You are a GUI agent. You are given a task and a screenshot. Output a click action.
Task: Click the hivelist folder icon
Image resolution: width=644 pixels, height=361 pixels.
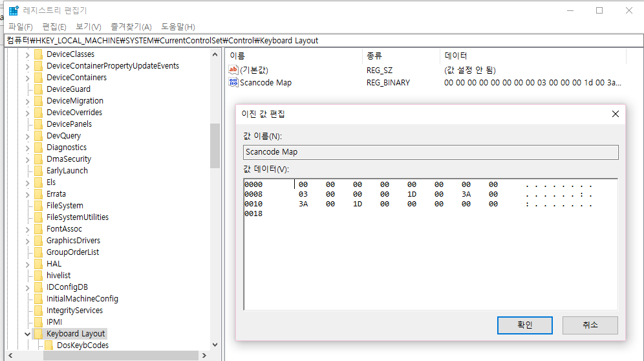pyautogui.click(x=39, y=276)
